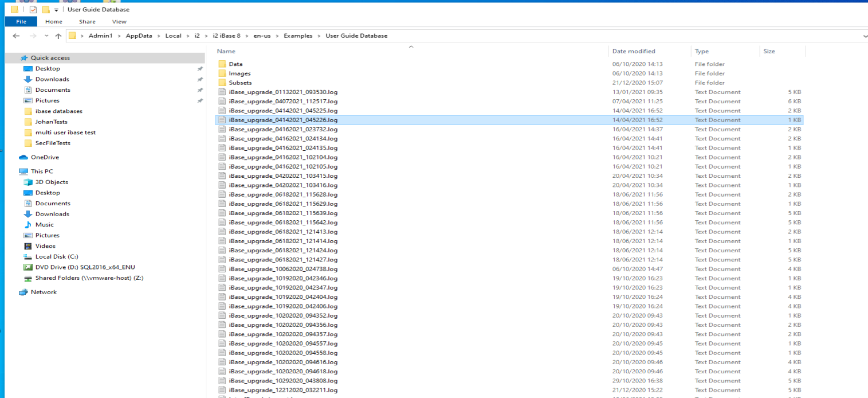Open the Network icon in navigation pane
Viewport: 868px width, 398px height.
pyautogui.click(x=23, y=292)
